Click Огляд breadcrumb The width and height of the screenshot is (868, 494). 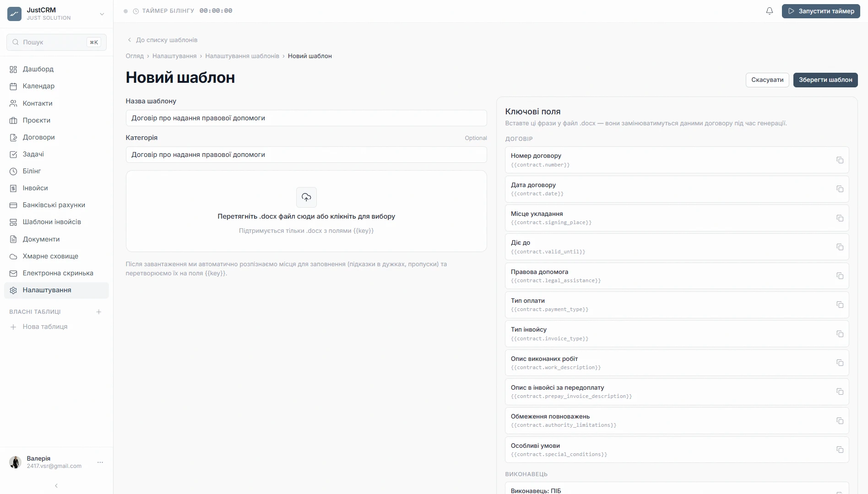pos(135,56)
